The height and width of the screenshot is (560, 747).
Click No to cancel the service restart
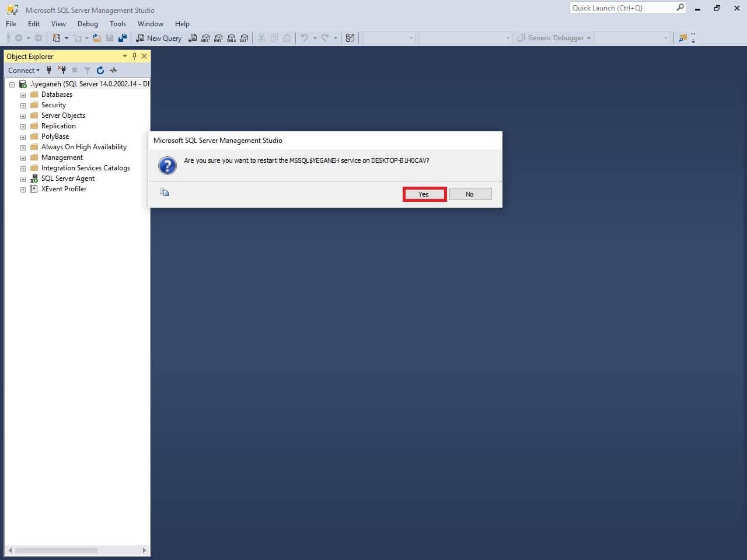pyautogui.click(x=470, y=194)
